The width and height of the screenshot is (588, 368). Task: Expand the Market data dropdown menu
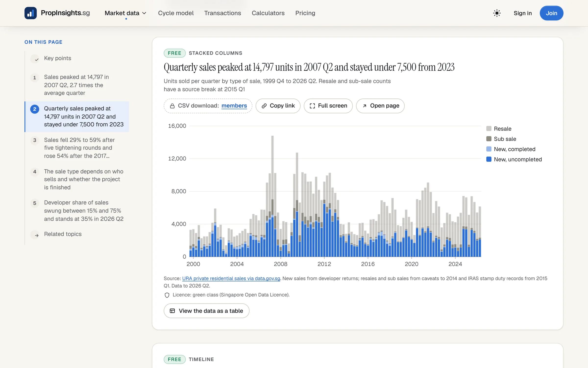[125, 13]
